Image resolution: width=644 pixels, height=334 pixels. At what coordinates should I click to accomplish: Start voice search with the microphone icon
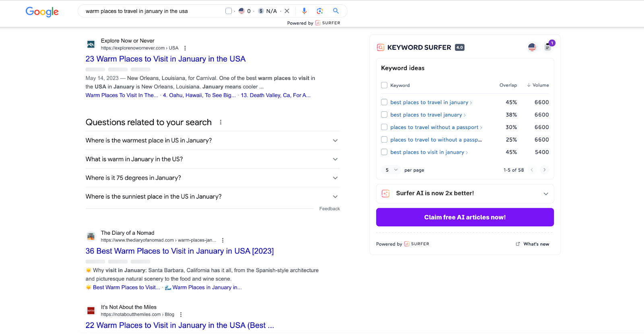click(x=304, y=11)
